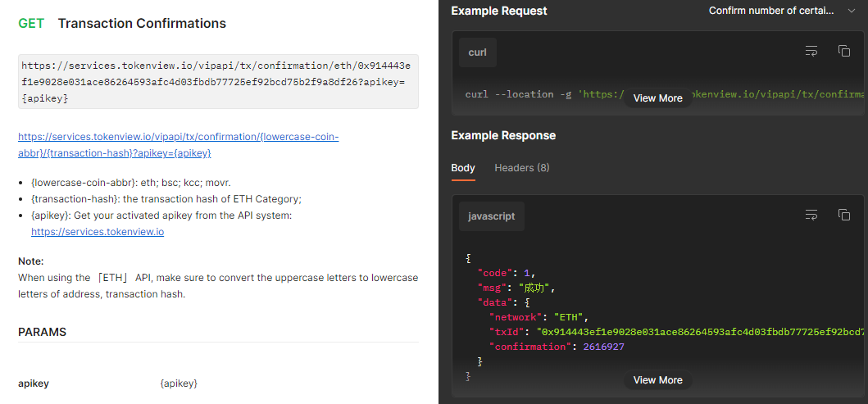
Task: Switch to the Body tab
Action: pos(463,168)
